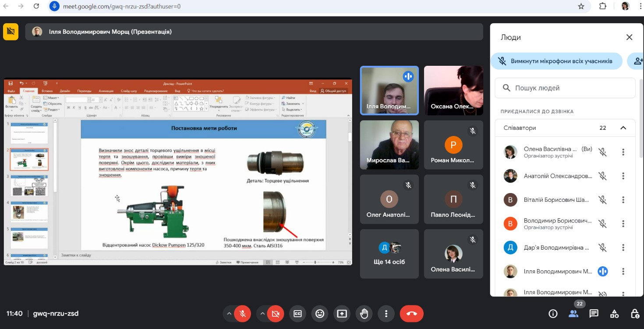The width and height of the screenshot is (644, 329).
Task: Close the Люди side panel
Action: [629, 37]
